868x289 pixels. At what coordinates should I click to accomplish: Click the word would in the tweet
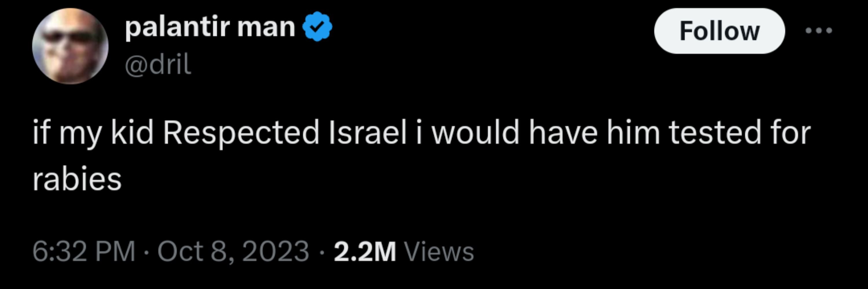(x=475, y=133)
